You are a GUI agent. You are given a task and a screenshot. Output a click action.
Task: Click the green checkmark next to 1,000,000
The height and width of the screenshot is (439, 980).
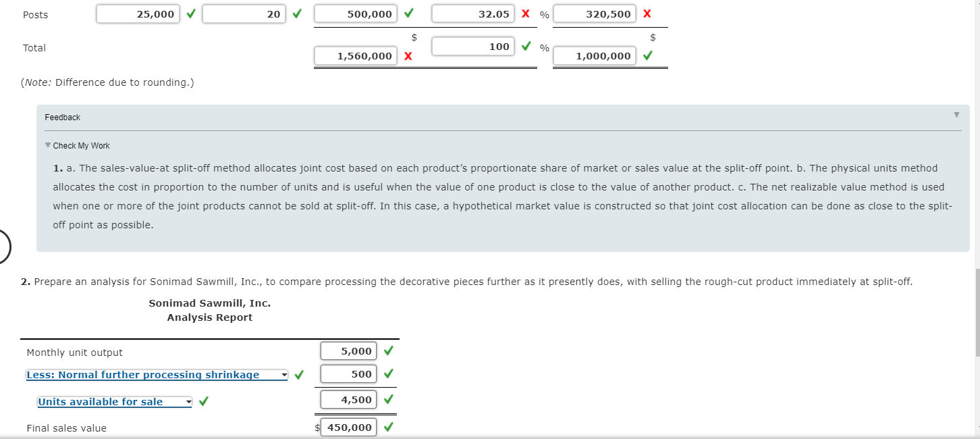pyautogui.click(x=647, y=55)
